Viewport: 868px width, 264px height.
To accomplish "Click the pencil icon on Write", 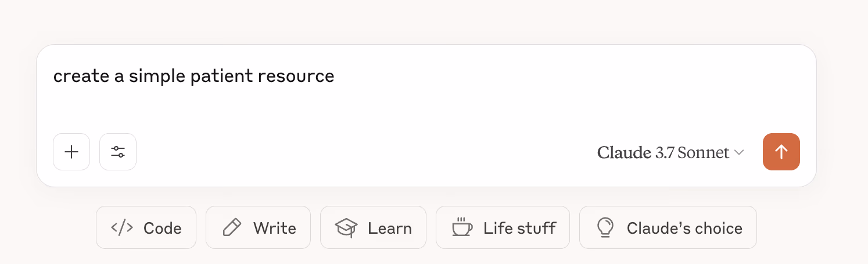I will pos(232,228).
